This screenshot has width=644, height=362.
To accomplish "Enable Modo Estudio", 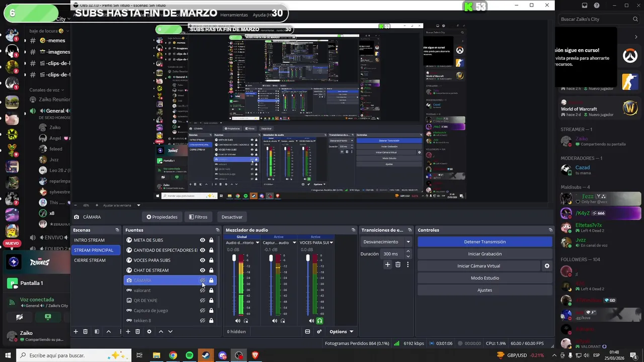I will (485, 278).
